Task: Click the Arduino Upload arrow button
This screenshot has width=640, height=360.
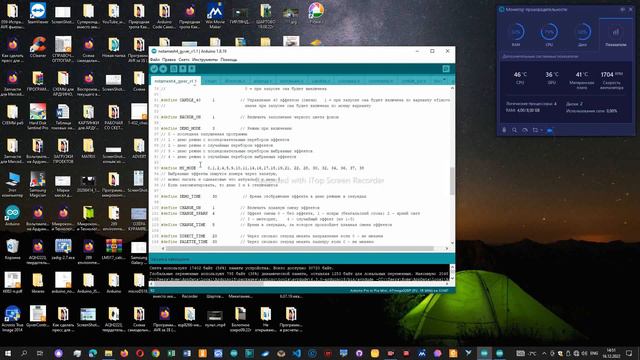Action: (163, 69)
